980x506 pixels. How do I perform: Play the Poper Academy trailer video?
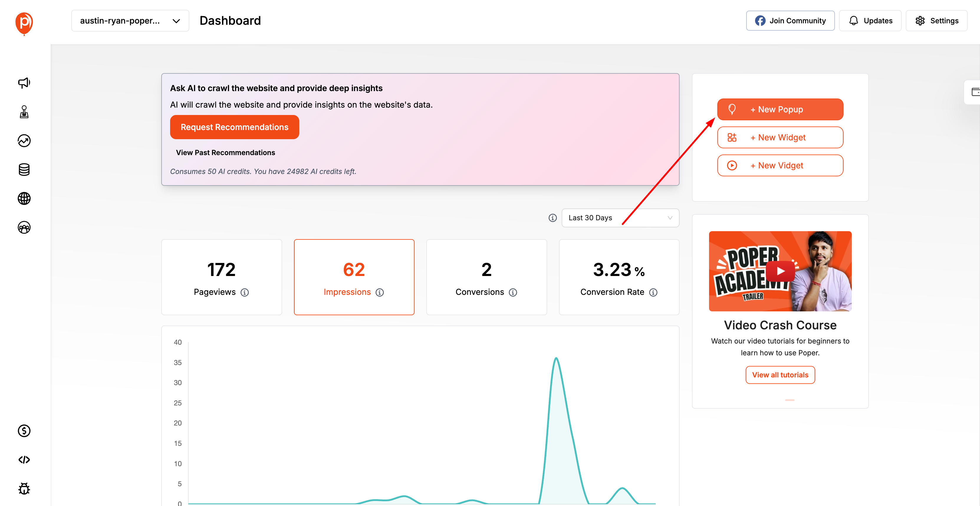tap(780, 271)
